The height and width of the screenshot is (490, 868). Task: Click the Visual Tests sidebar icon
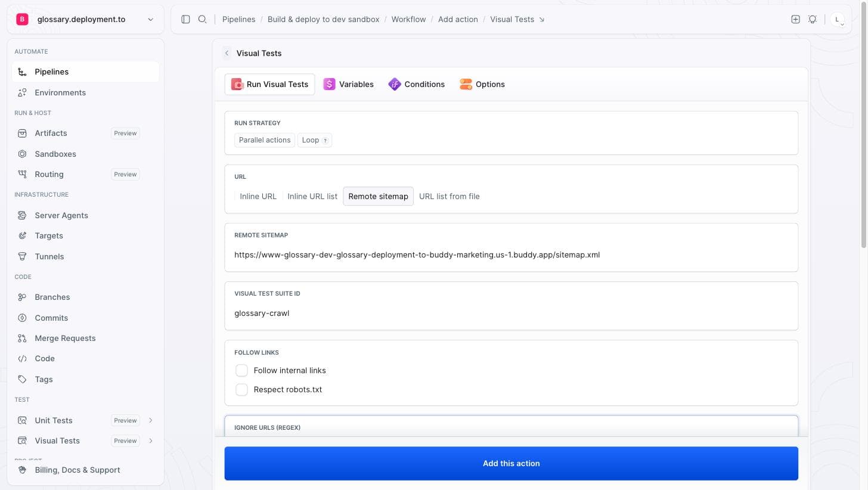pyautogui.click(x=22, y=441)
